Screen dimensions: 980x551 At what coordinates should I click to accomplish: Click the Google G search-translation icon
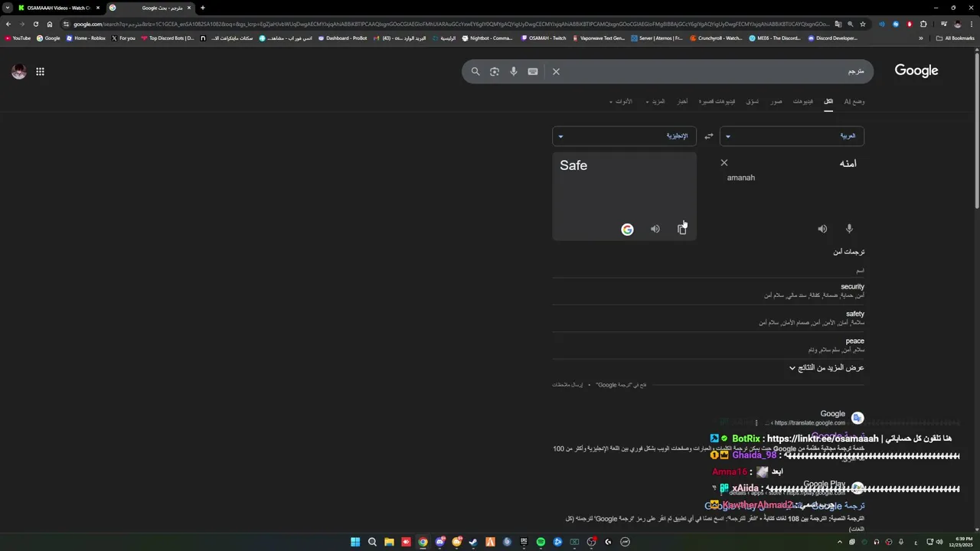(x=627, y=229)
